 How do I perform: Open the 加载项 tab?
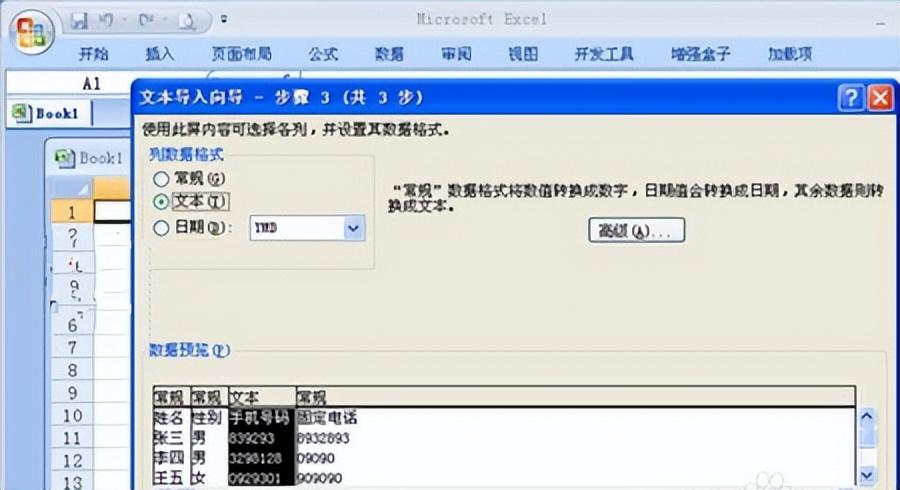click(790, 54)
